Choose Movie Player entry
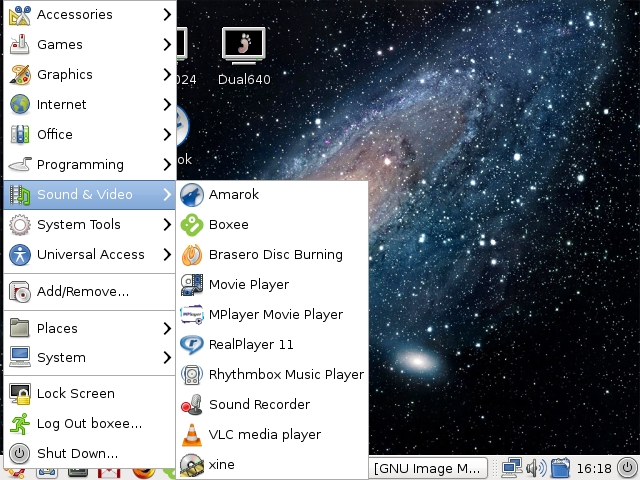This screenshot has width=640, height=480. (x=272, y=285)
